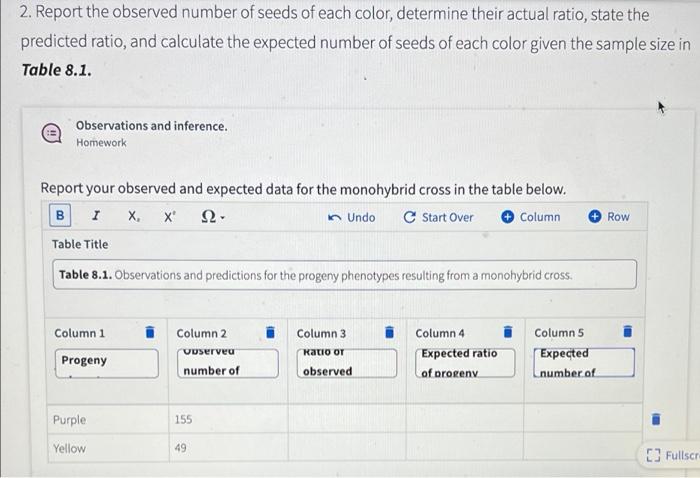Delete Column 4 using its trash icon

pos(508,332)
